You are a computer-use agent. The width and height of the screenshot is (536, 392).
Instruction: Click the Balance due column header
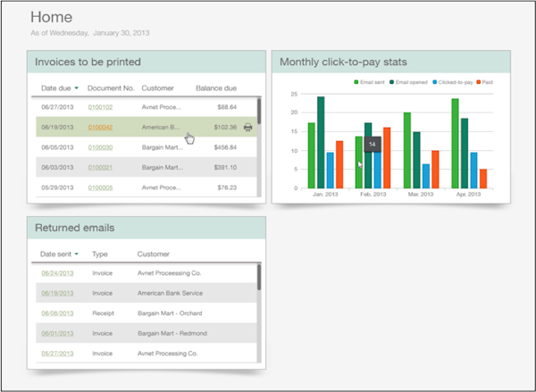pos(216,88)
